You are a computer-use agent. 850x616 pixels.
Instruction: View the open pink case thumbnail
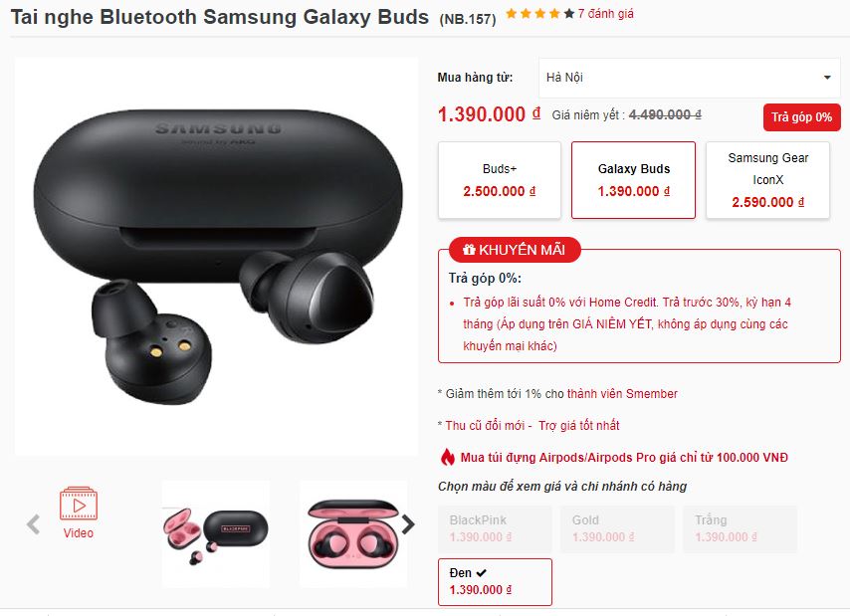(x=353, y=533)
